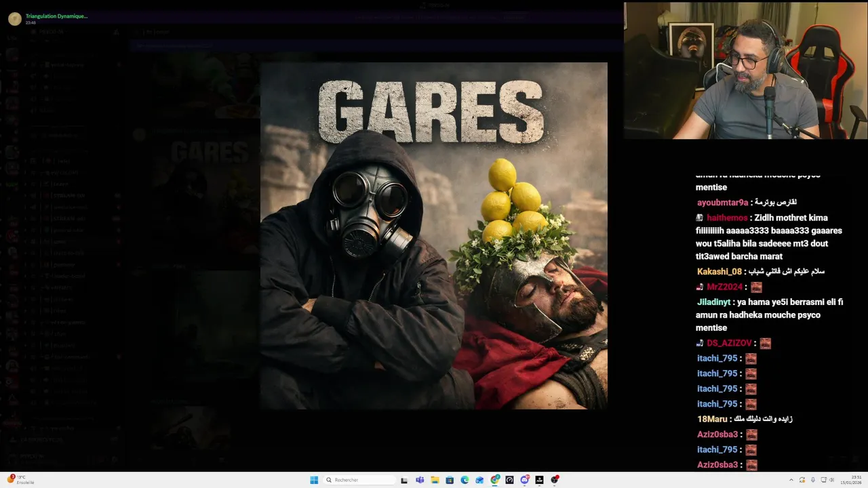Click username Kakashi_08 in chat
This screenshot has width=868, height=488.
pos(719,272)
